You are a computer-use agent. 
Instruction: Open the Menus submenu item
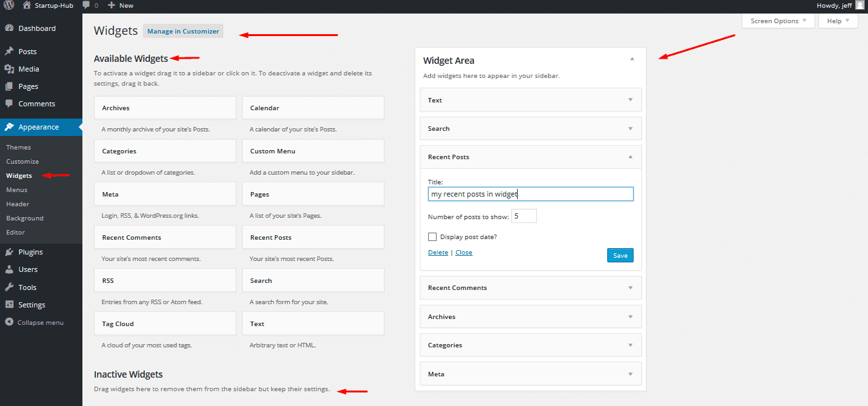coord(17,190)
